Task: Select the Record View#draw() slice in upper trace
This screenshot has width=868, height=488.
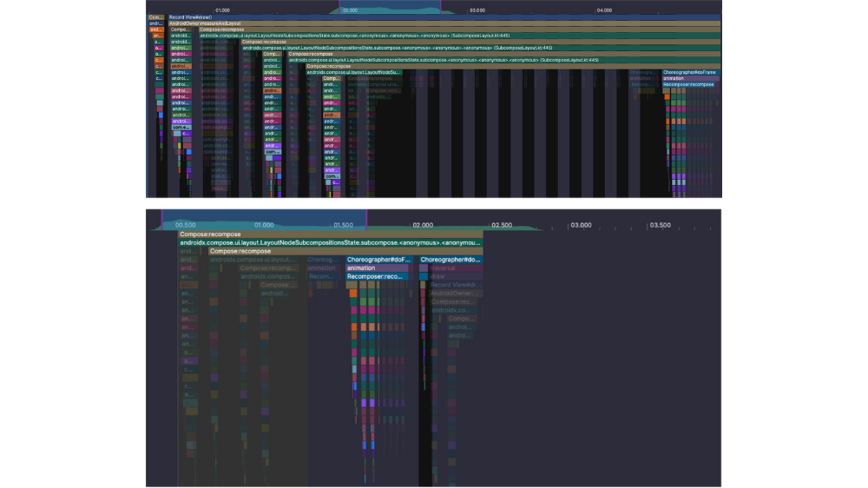Action: 444,17
